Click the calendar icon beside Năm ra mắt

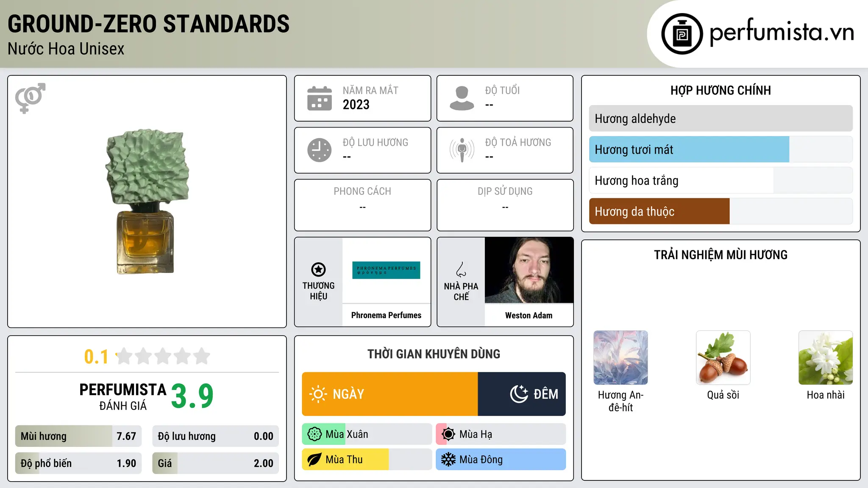(x=320, y=98)
